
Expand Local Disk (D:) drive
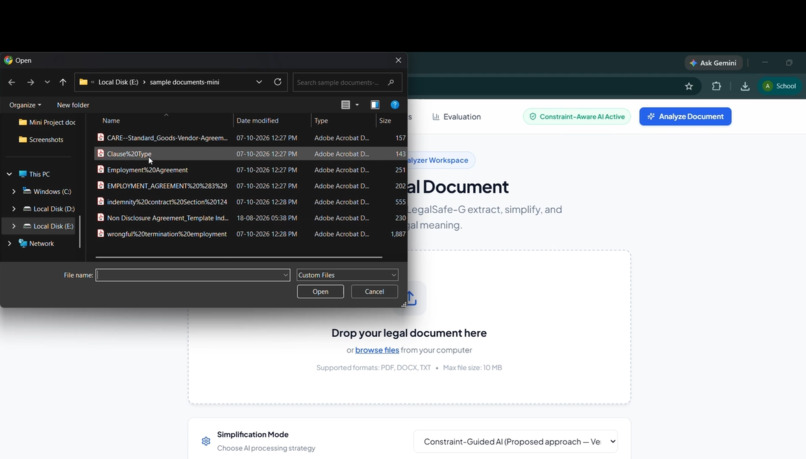pyautogui.click(x=14, y=209)
